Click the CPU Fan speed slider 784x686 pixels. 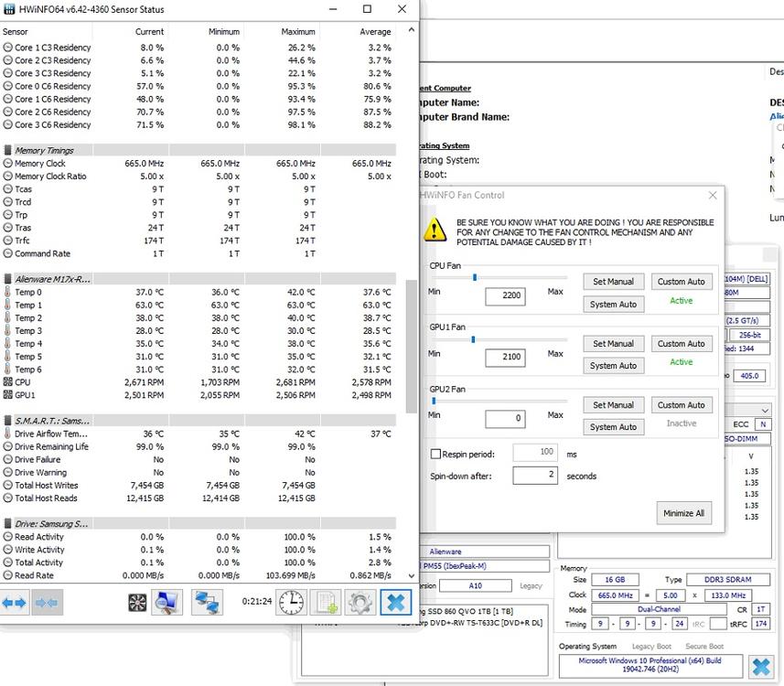[499, 277]
